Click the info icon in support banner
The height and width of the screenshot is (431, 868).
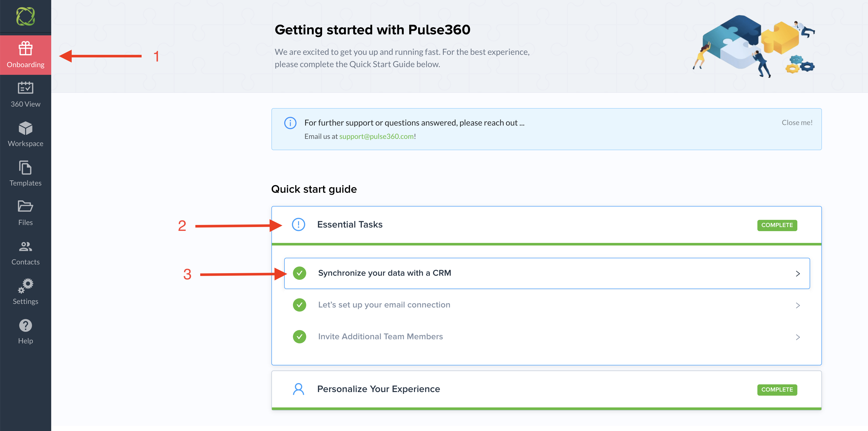pyautogui.click(x=290, y=123)
